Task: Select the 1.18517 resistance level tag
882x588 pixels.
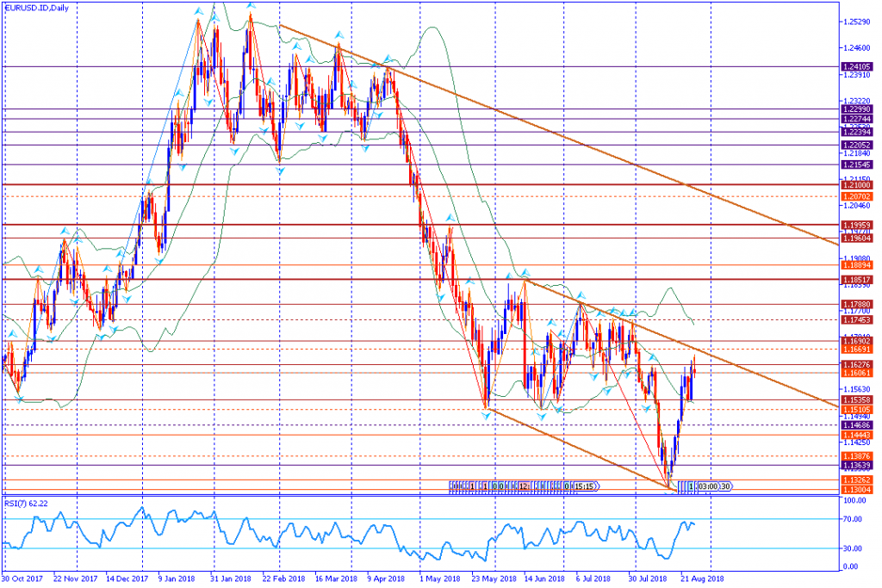Action: click(856, 280)
